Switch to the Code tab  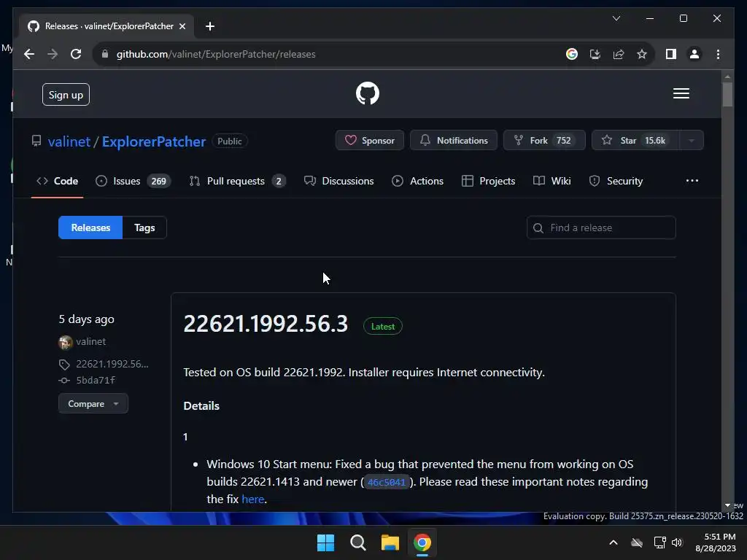coord(57,181)
